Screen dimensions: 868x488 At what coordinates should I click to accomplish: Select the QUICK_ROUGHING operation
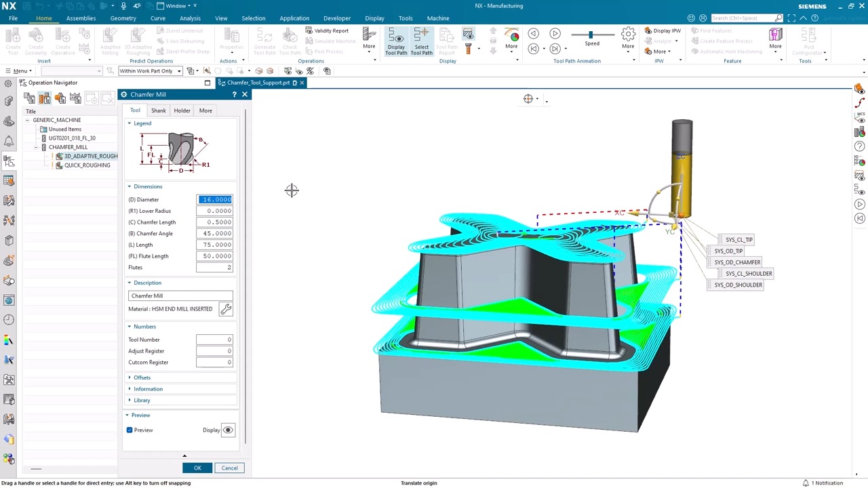tap(87, 165)
